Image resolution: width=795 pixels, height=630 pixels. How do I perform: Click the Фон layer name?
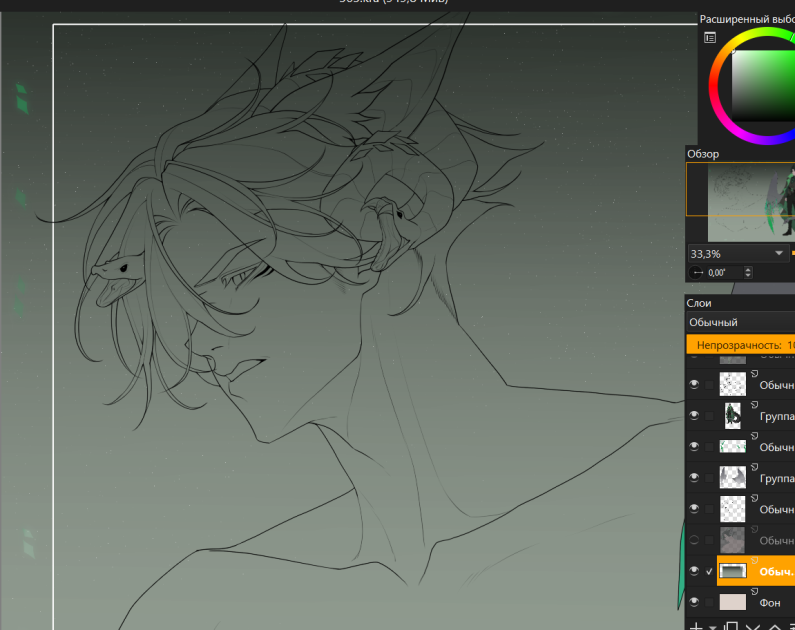(770, 603)
